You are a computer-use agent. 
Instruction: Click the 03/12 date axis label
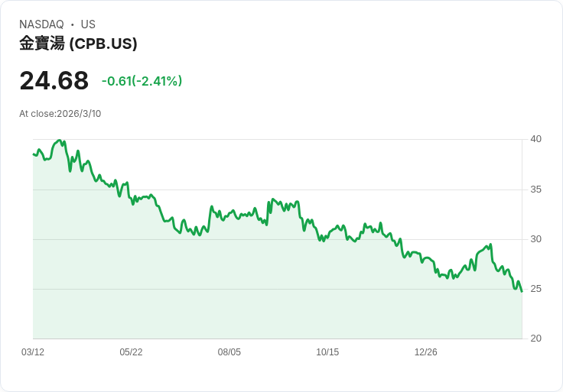pos(33,352)
